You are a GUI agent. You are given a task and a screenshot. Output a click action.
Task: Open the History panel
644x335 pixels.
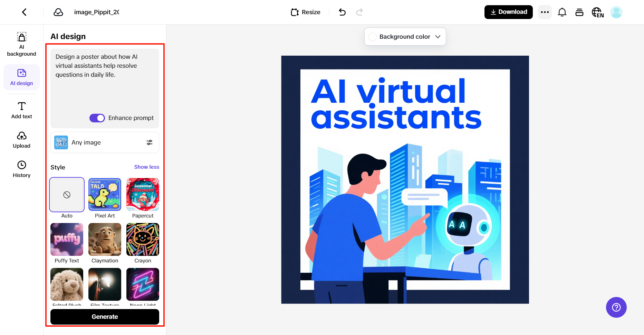[x=22, y=169]
